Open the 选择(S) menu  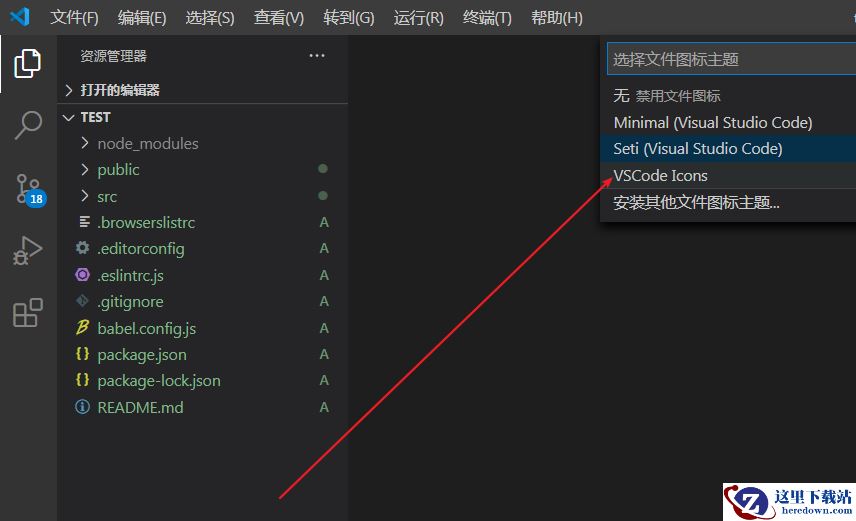coord(210,17)
